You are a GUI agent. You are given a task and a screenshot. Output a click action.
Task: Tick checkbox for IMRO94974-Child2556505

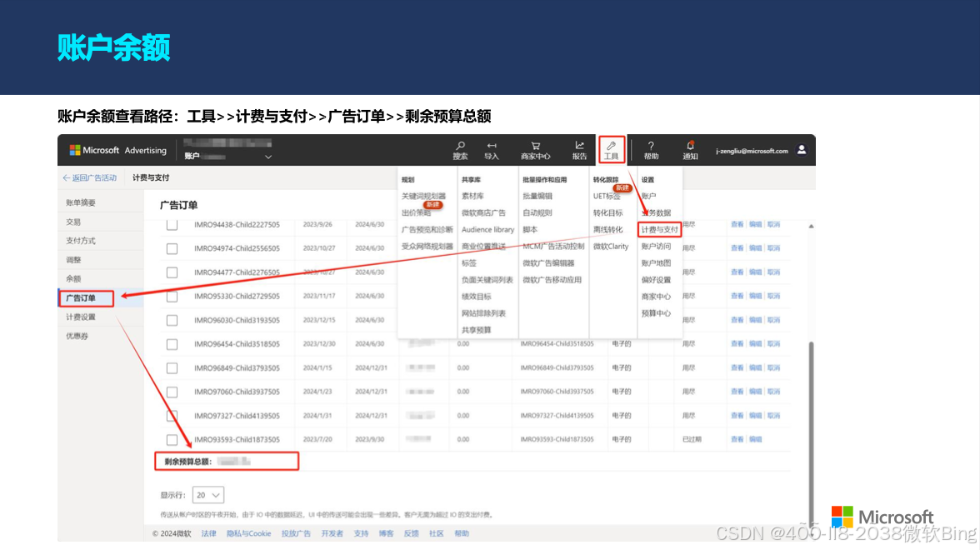172,248
